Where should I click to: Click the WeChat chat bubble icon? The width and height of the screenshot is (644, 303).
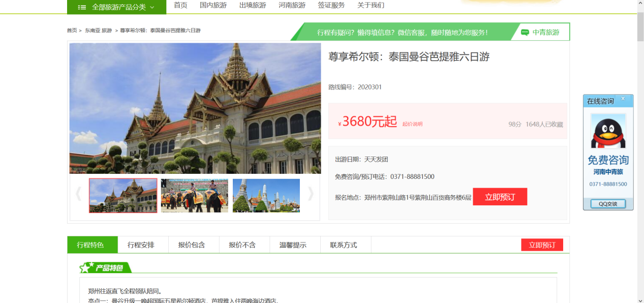525,33
